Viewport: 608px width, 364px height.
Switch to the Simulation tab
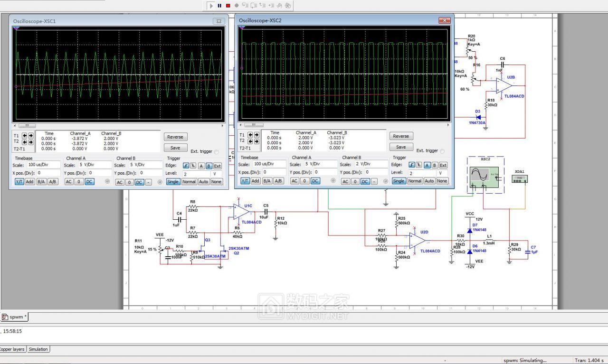click(x=38, y=349)
